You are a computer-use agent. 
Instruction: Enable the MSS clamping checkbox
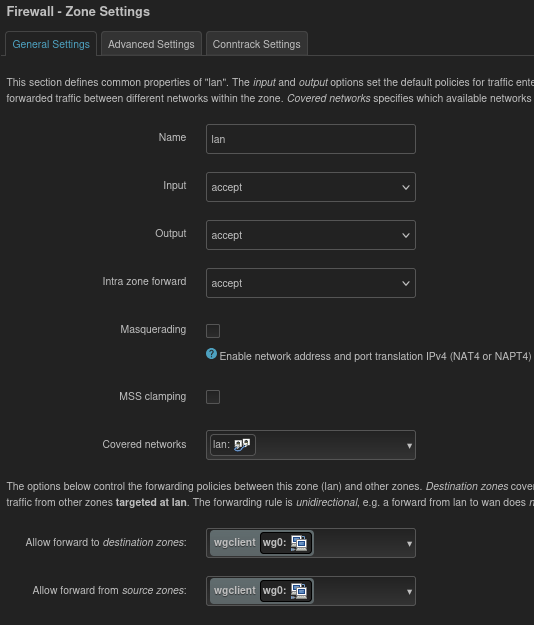coord(213,397)
